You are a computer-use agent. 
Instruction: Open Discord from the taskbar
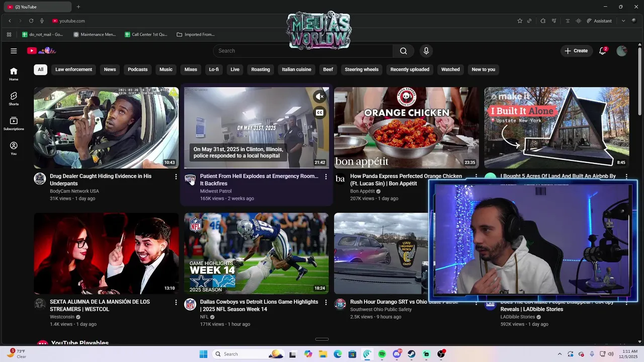click(397, 354)
